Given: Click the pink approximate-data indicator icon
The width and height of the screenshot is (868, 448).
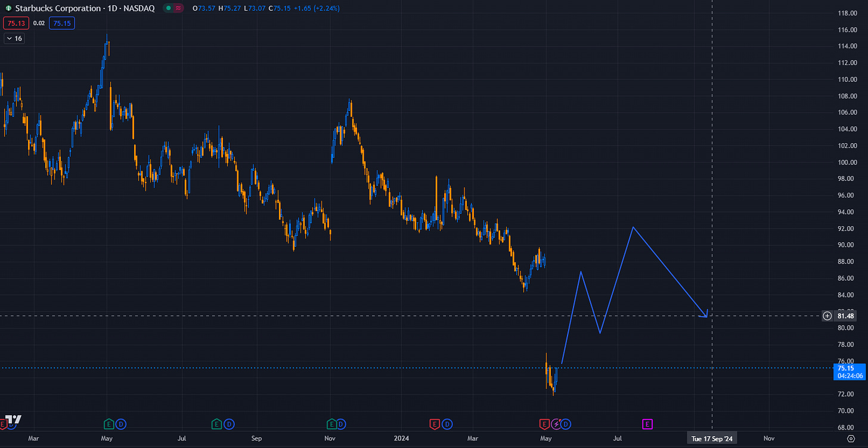Looking at the screenshot, I should [178, 8].
